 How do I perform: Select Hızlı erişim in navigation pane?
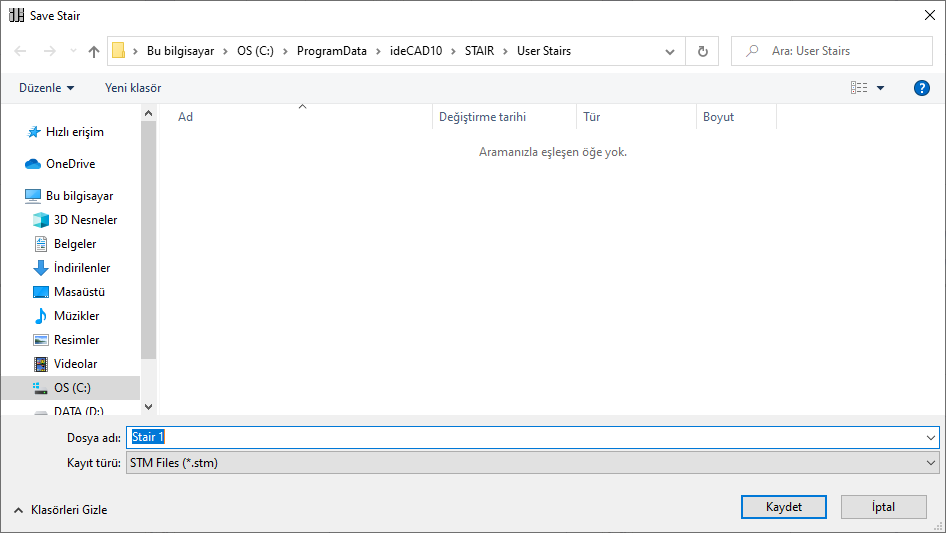click(x=74, y=132)
